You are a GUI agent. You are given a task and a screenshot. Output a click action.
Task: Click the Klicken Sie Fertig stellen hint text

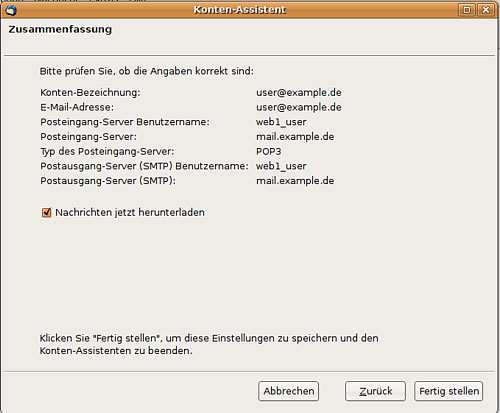coord(209,344)
